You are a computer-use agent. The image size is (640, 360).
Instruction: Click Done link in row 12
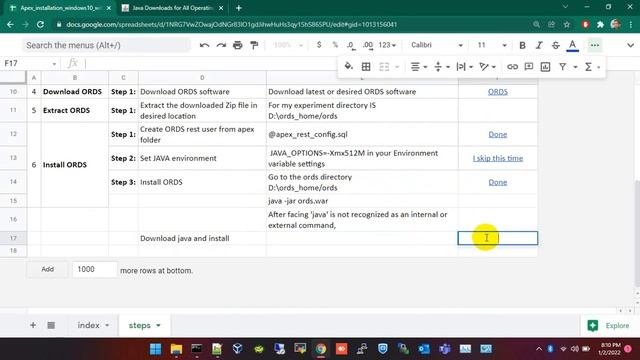[498, 134]
